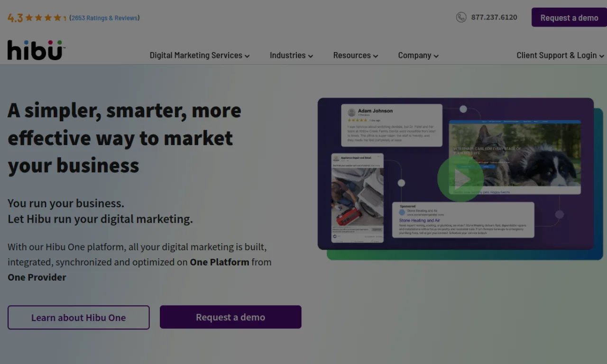Call the 877.237.6120 phone number link
The height and width of the screenshot is (364, 607).
(494, 18)
